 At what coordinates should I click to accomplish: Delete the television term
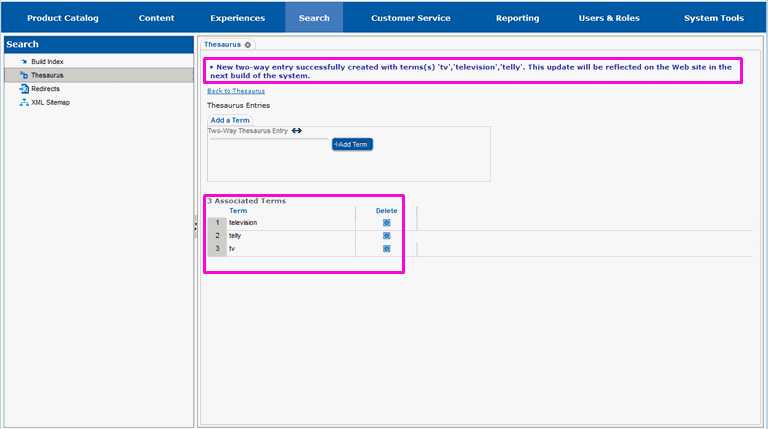pyautogui.click(x=386, y=223)
